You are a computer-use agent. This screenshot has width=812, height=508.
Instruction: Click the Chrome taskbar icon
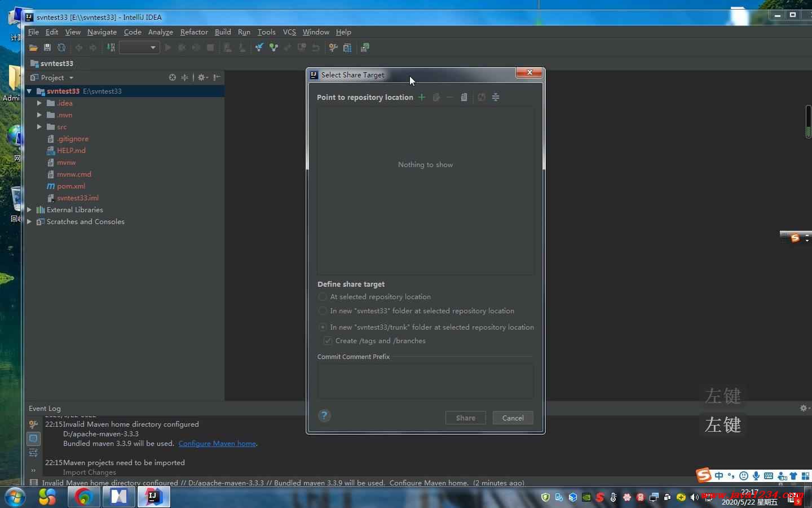click(84, 497)
